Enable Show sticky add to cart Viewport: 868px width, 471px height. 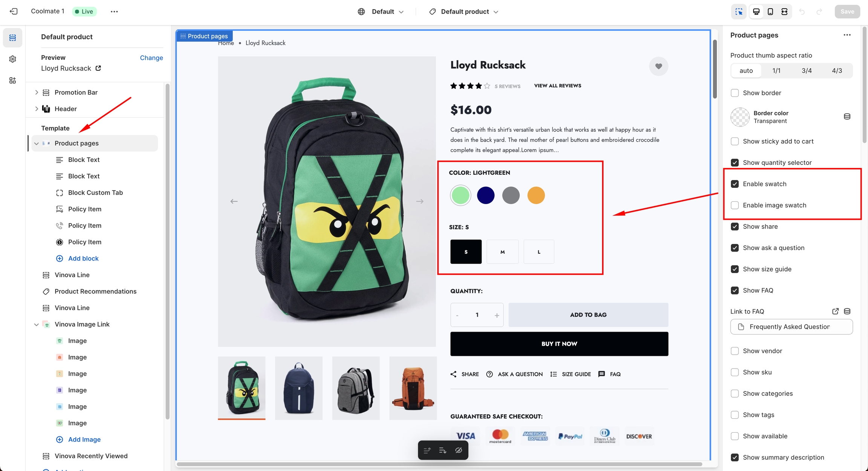(735, 142)
